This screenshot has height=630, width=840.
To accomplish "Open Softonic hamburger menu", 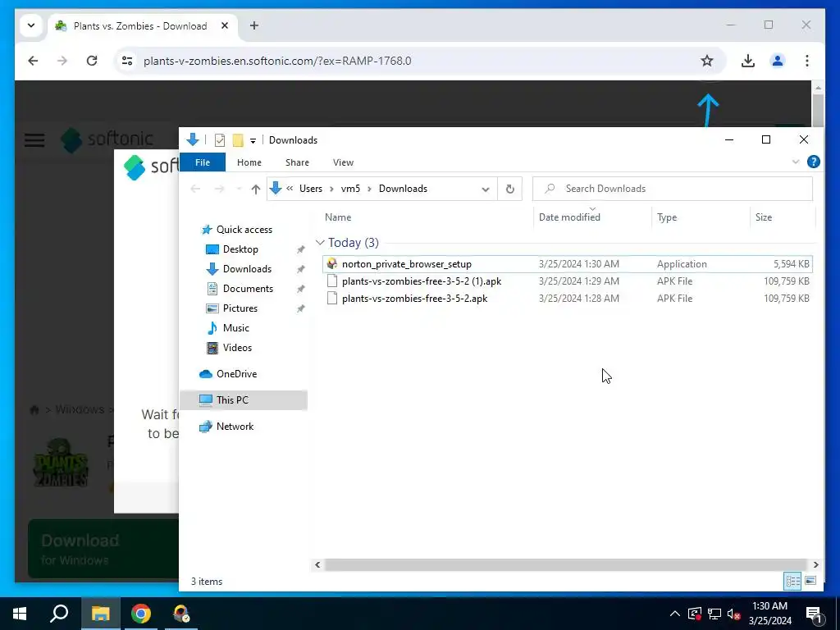I will pyautogui.click(x=34, y=140).
